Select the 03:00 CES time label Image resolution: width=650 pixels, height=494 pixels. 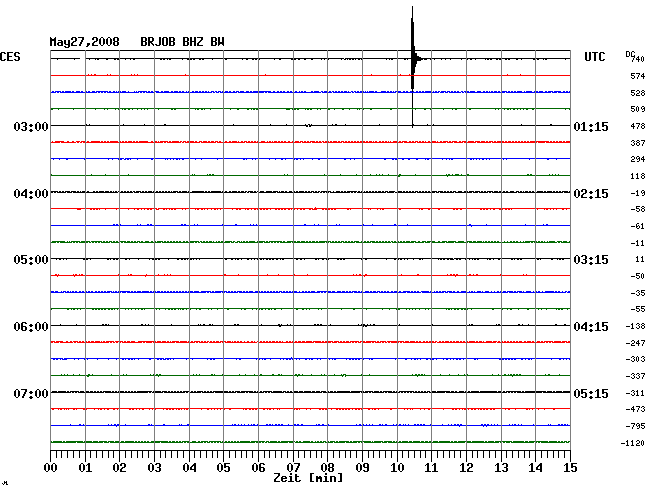coord(31,126)
